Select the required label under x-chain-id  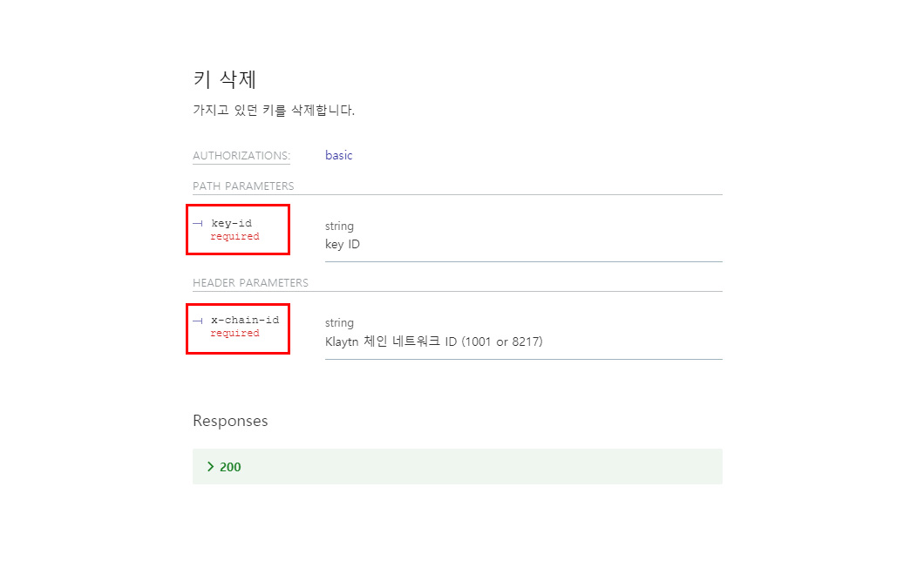pos(234,333)
